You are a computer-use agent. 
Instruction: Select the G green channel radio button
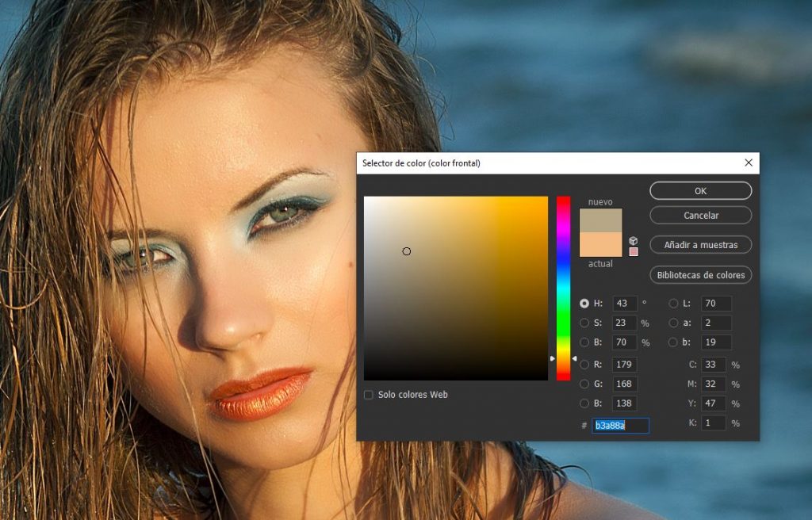point(584,384)
